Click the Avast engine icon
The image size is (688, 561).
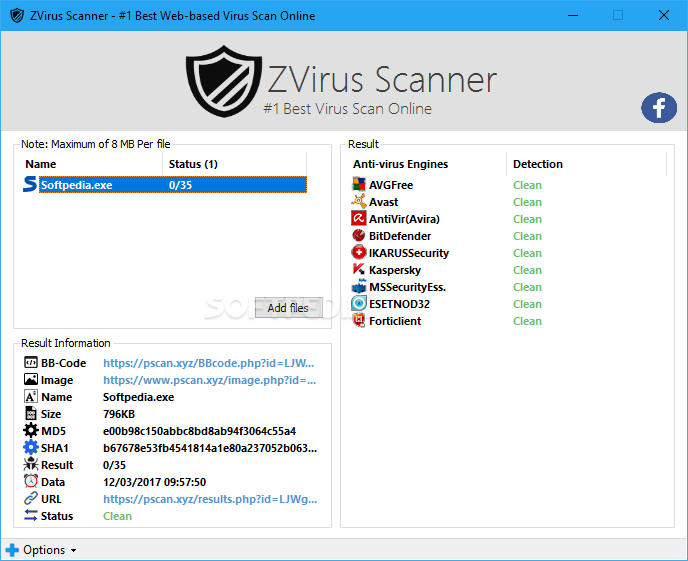pyautogui.click(x=358, y=201)
